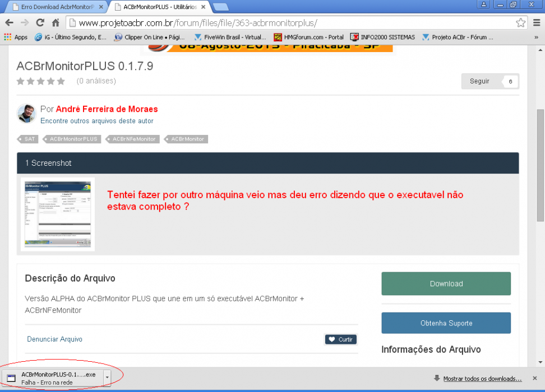Select the ACBrMonitorPLUS - Utilitários tab
The height and width of the screenshot is (392, 545).
tap(160, 7)
